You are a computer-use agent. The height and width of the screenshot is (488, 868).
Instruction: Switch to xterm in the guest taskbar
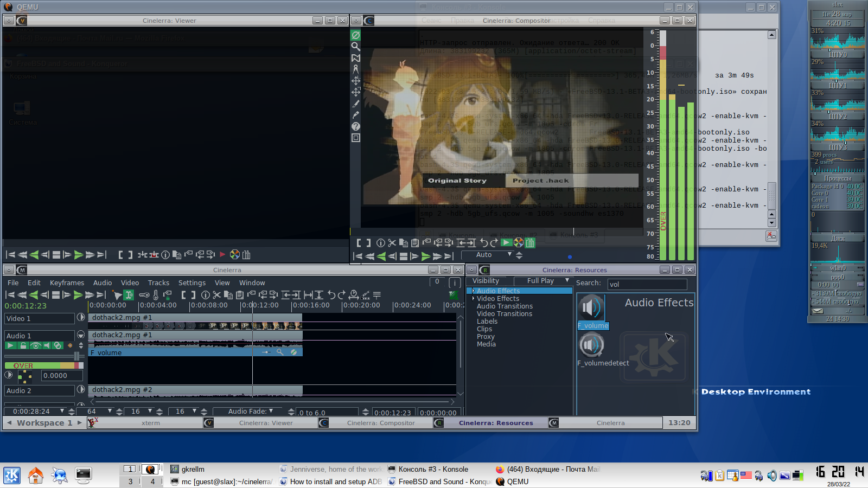(x=145, y=423)
